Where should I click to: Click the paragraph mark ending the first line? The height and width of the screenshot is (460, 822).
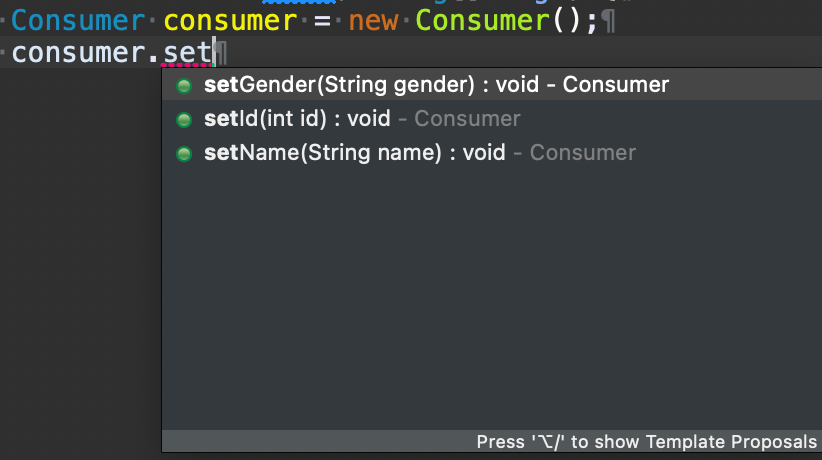[x=608, y=19]
